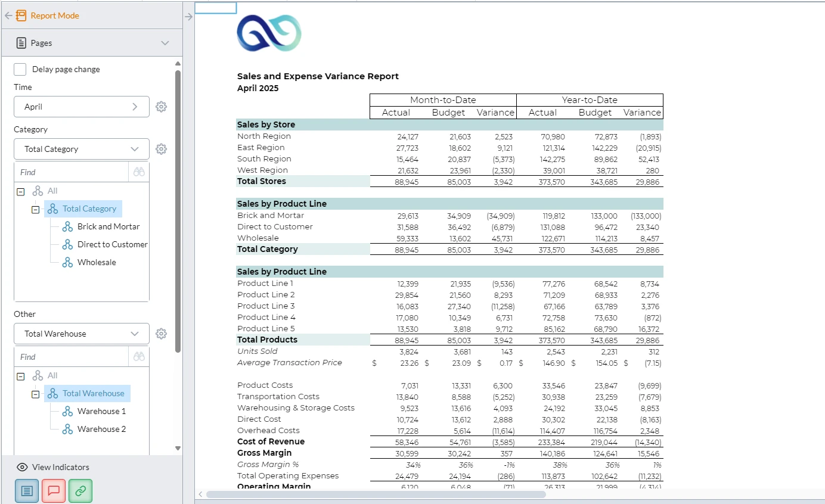This screenshot has height=504, width=825.
Task: Click left arrow of horizontal scrollbar
Action: click(200, 494)
